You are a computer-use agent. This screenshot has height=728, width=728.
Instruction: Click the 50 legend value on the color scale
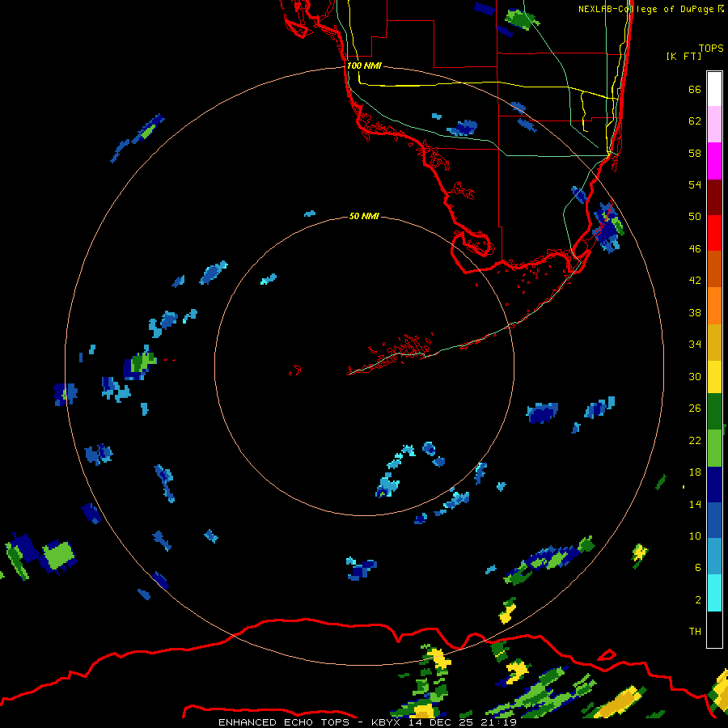coord(695,216)
